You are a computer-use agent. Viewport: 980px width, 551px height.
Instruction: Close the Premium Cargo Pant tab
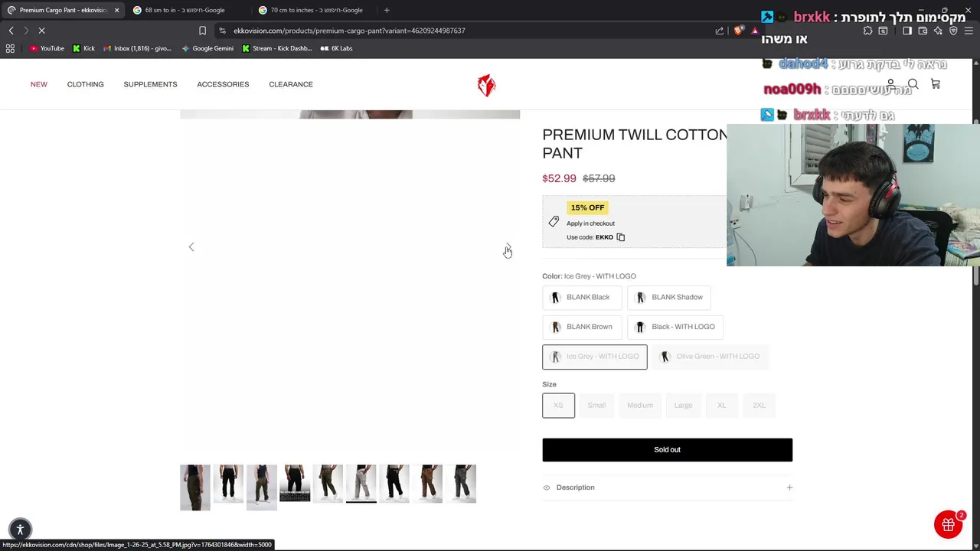(116, 10)
